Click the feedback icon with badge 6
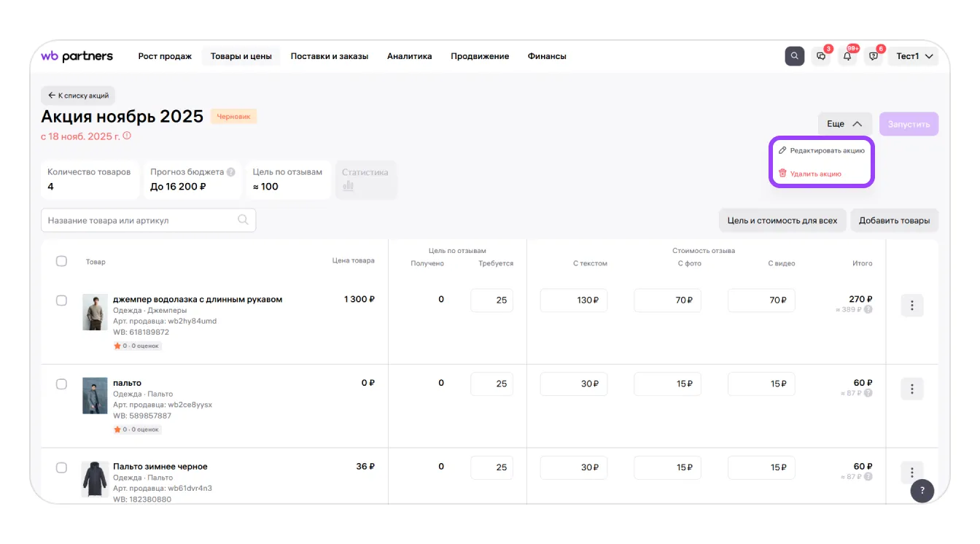The width and height of the screenshot is (980, 544). [874, 56]
